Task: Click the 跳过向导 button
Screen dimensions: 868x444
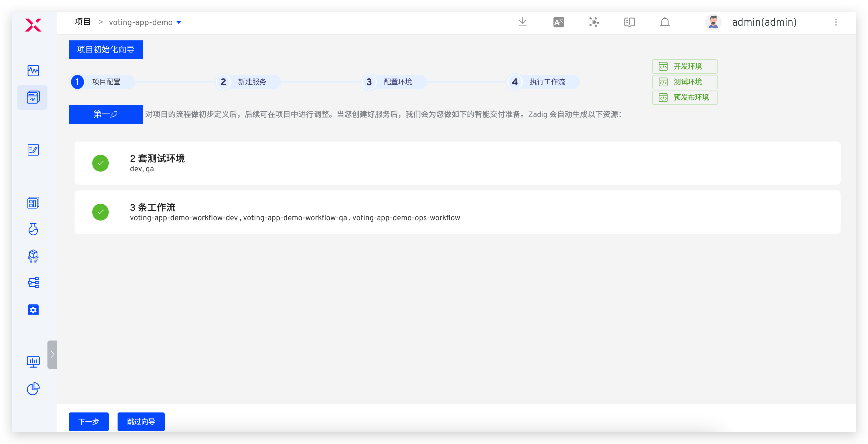Action: coord(141,421)
